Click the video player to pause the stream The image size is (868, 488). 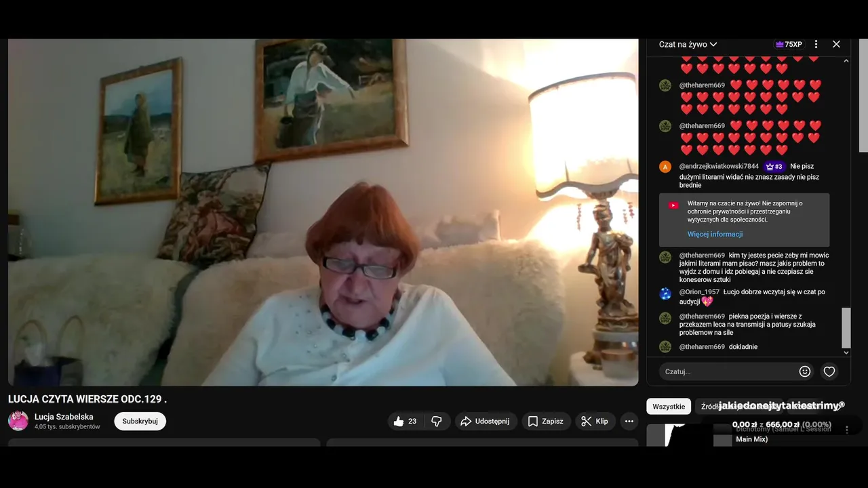pos(323,212)
